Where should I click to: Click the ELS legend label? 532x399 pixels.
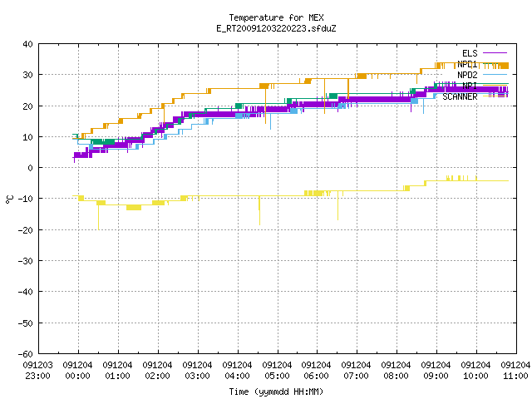470,53
